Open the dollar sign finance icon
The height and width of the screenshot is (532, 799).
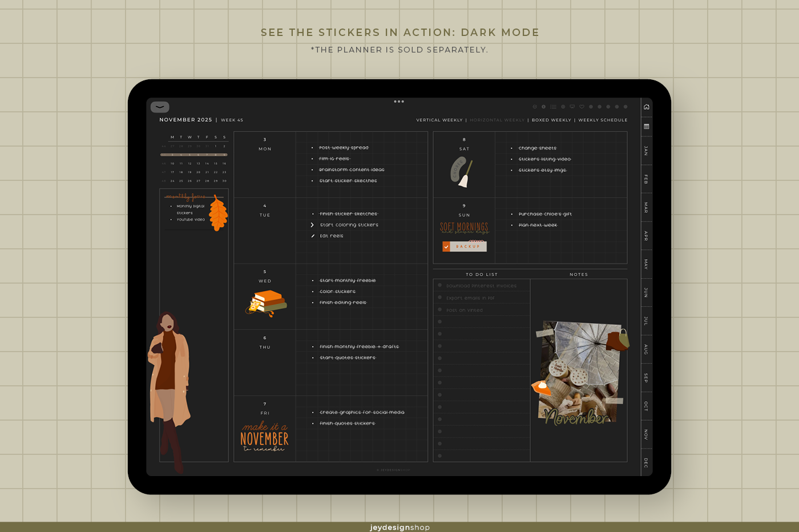click(543, 107)
